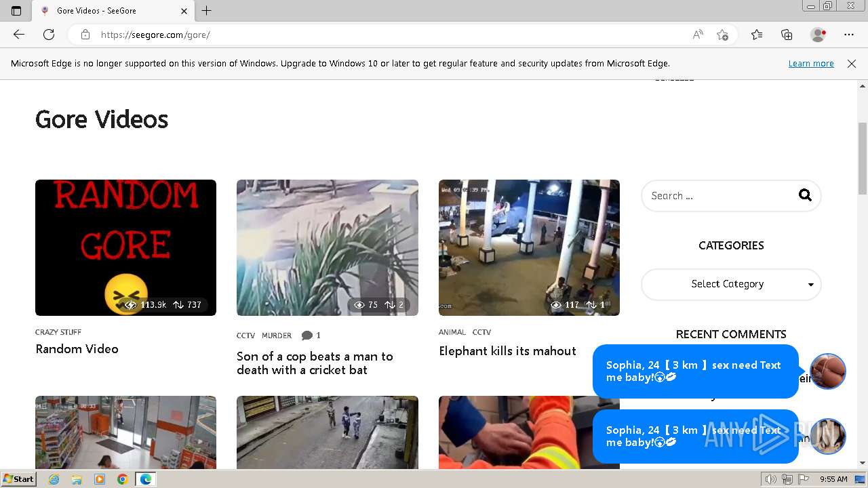Image resolution: width=868 pixels, height=488 pixels.
Task: Close the Gore Videos tab
Action: pos(184,11)
